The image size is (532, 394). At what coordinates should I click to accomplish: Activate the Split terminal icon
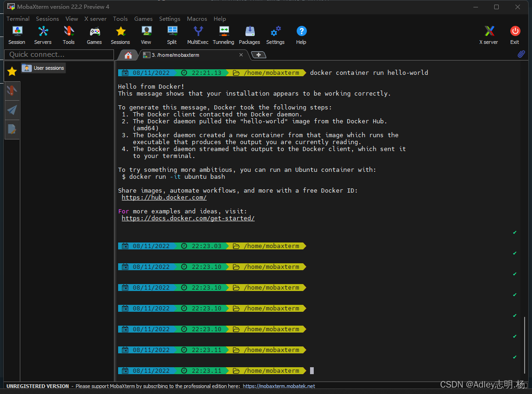point(172,35)
